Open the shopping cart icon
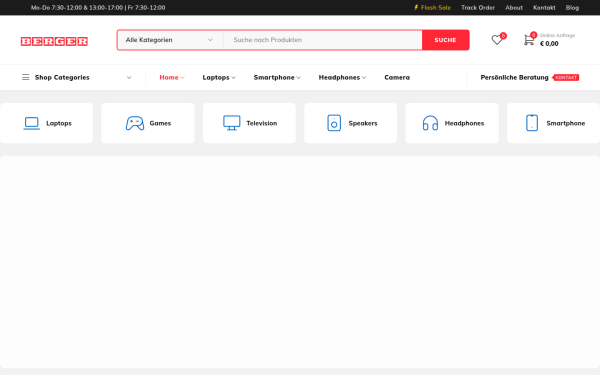The height and width of the screenshot is (375, 600). coord(529,40)
